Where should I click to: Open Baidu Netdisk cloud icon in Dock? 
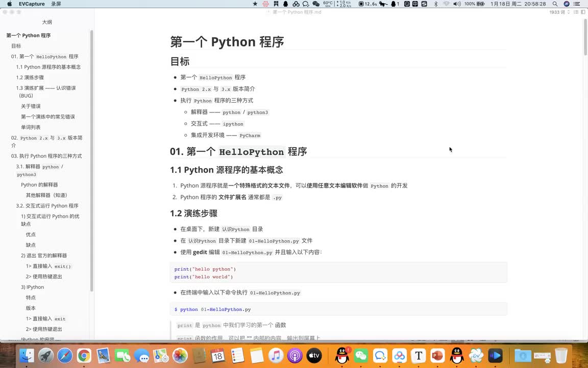[399, 355]
